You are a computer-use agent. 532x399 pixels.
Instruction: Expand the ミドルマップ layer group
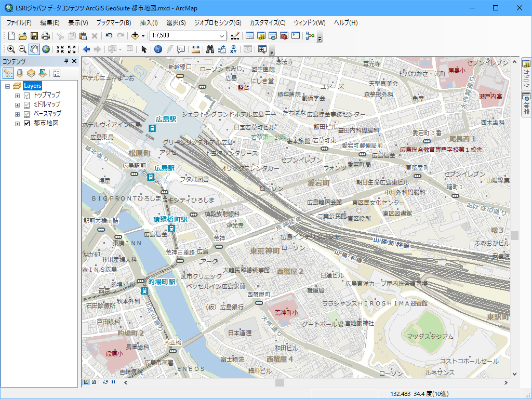click(x=17, y=105)
